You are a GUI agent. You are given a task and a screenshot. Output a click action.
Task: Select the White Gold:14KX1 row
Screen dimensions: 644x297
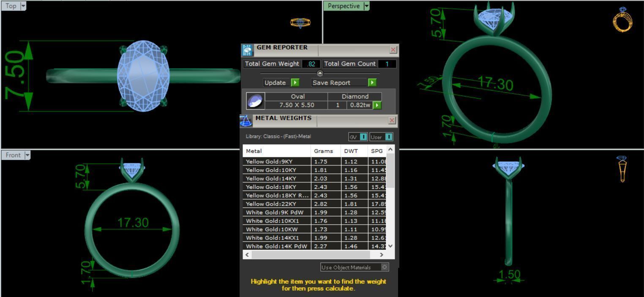pyautogui.click(x=314, y=238)
